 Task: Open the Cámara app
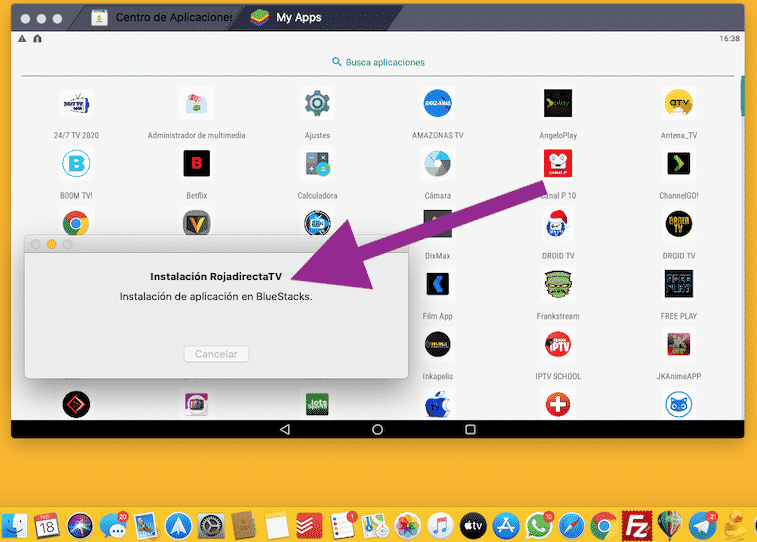click(437, 164)
